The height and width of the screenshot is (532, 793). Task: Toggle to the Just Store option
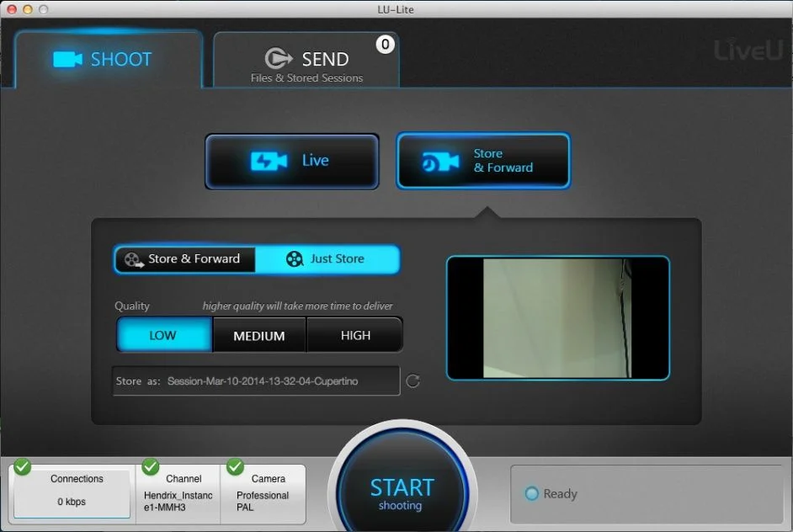pyautogui.click(x=327, y=259)
